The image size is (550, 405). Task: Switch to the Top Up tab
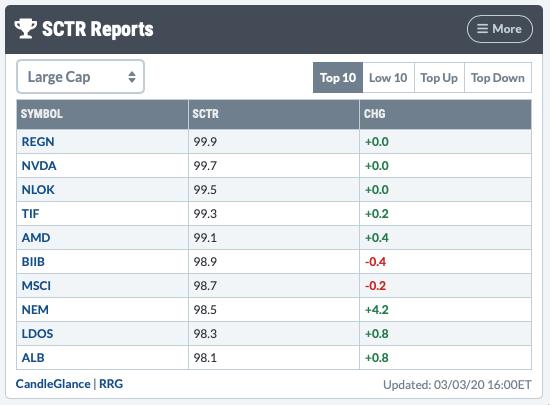pyautogui.click(x=439, y=77)
